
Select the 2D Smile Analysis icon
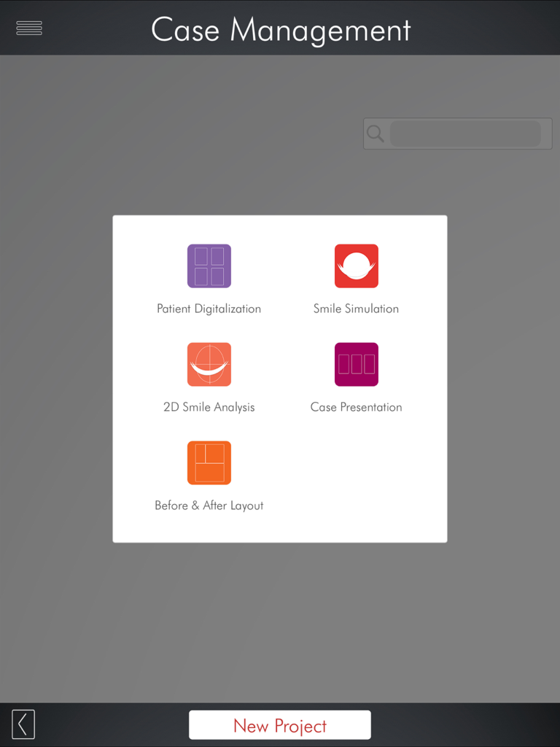click(209, 364)
